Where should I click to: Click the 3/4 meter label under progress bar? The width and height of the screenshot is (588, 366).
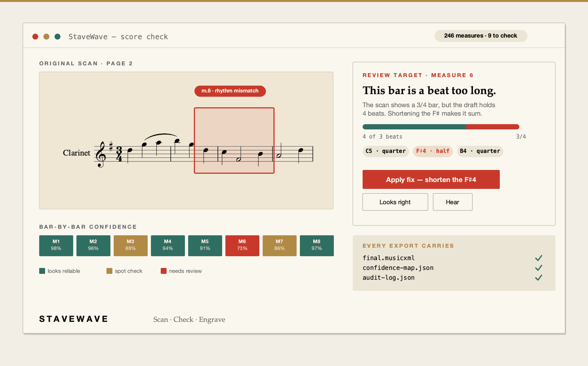[521, 137]
